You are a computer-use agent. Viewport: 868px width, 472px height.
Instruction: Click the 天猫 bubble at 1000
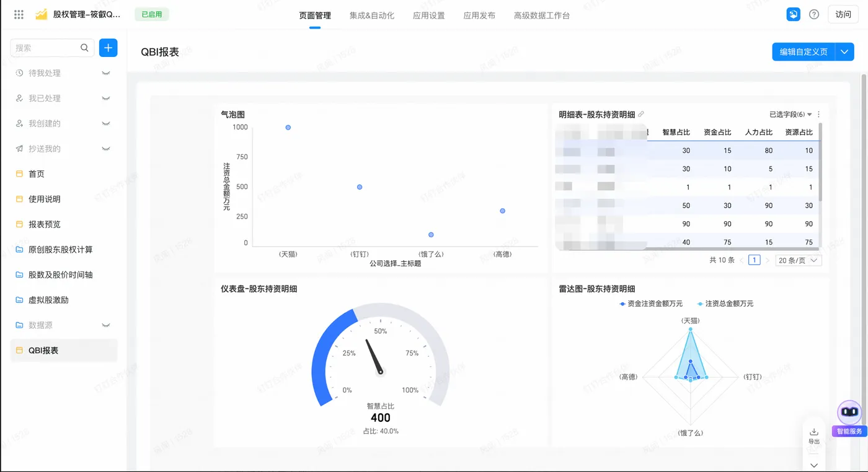[288, 128]
